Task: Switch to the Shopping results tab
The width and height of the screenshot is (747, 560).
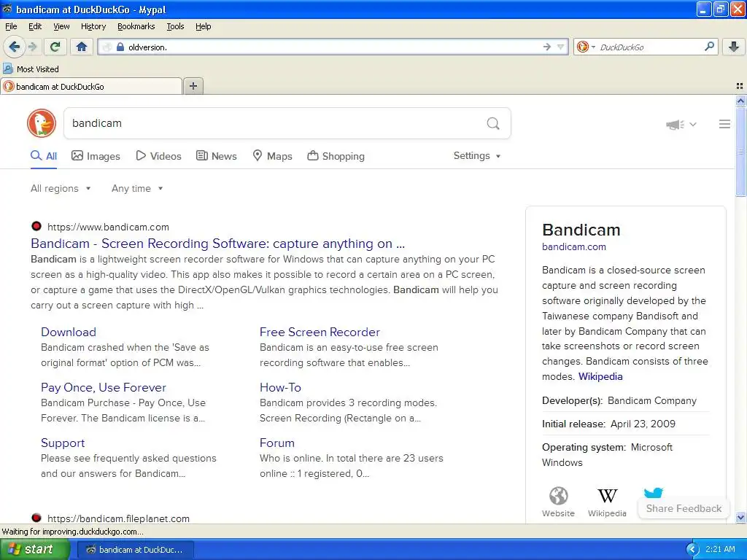Action: click(x=336, y=156)
